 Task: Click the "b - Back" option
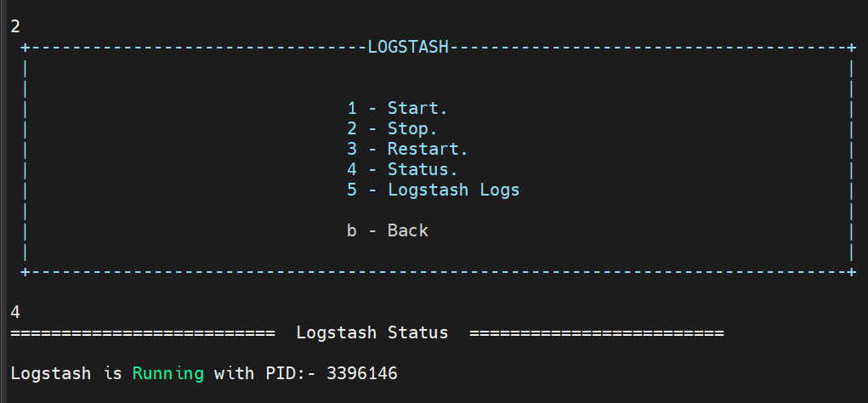388,230
